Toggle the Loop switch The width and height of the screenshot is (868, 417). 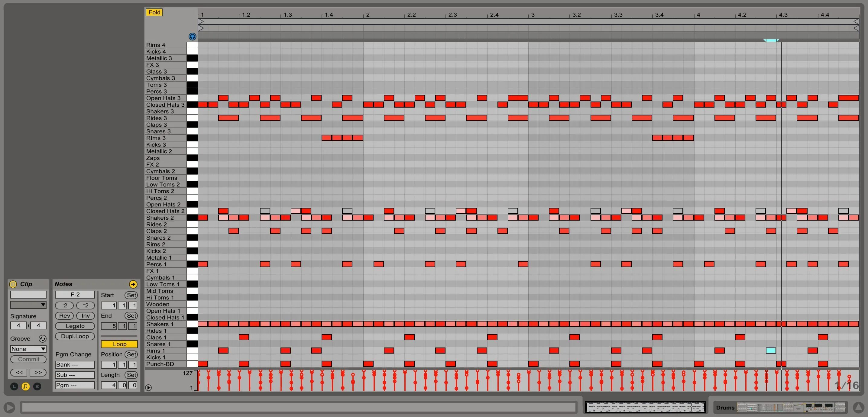119,344
